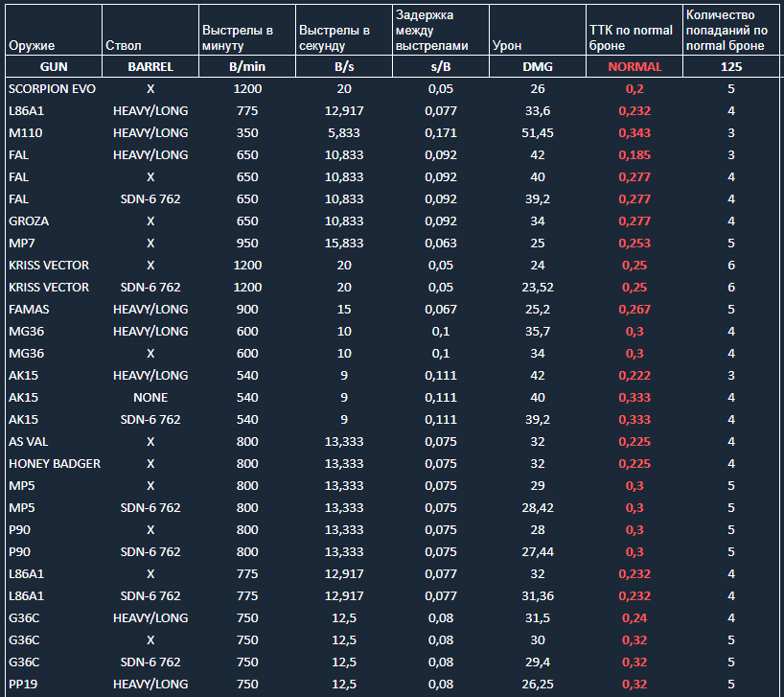Select the SCORPION EVO gun name cell
This screenshot has height=697, width=784.
(52, 89)
